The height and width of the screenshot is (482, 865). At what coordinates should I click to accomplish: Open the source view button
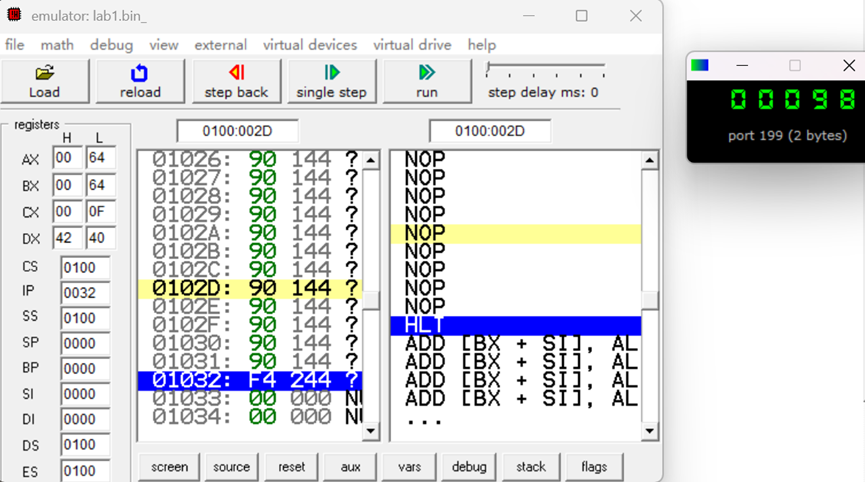(231, 467)
